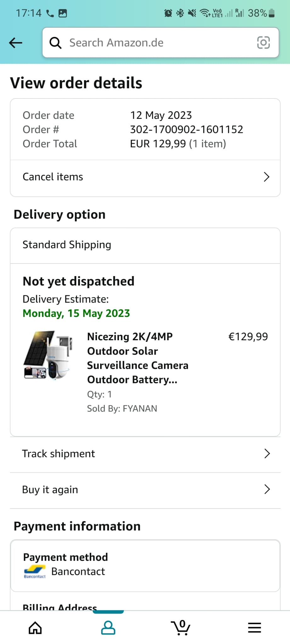Open the shopping cart icon
Viewport: 290px width, 644px height.
pyautogui.click(x=181, y=628)
